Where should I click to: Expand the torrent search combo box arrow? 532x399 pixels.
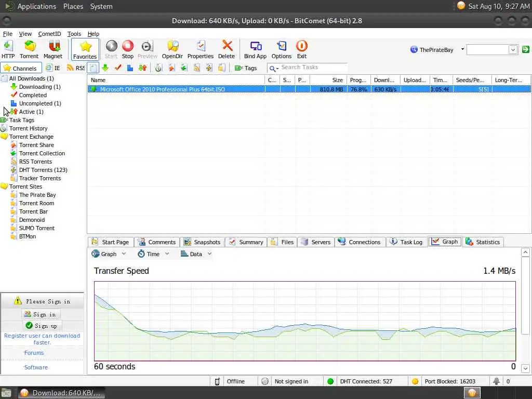pos(513,49)
